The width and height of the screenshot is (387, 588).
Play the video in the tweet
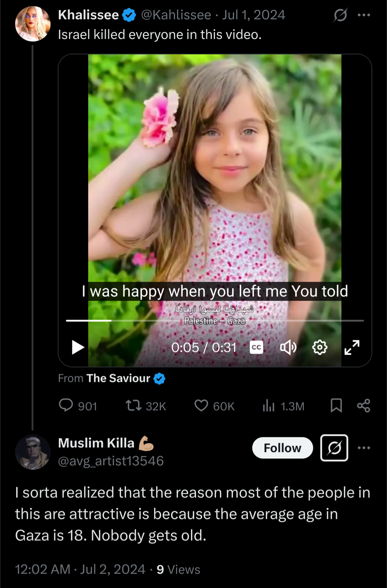coord(78,347)
